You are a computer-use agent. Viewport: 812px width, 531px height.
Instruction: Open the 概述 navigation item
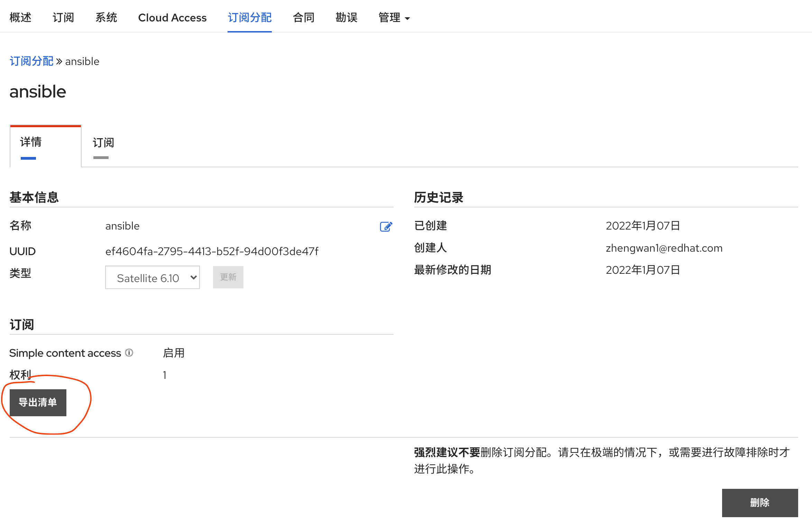coord(20,18)
